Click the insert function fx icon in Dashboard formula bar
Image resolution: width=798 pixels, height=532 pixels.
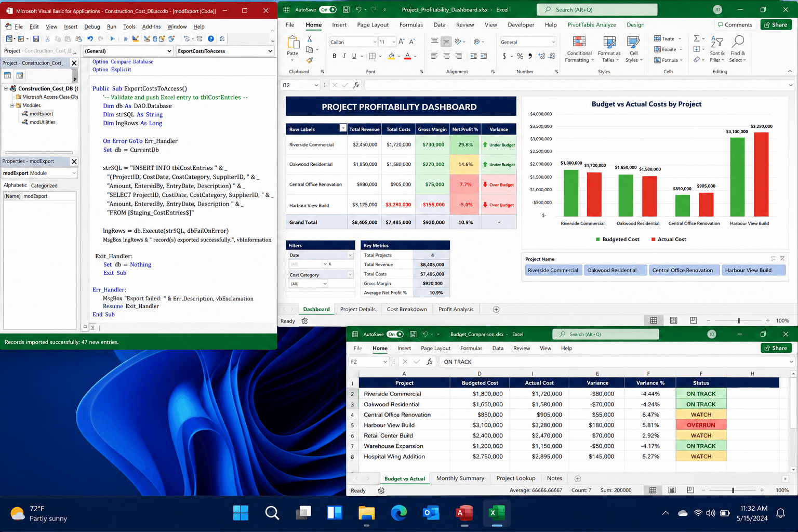pos(356,85)
